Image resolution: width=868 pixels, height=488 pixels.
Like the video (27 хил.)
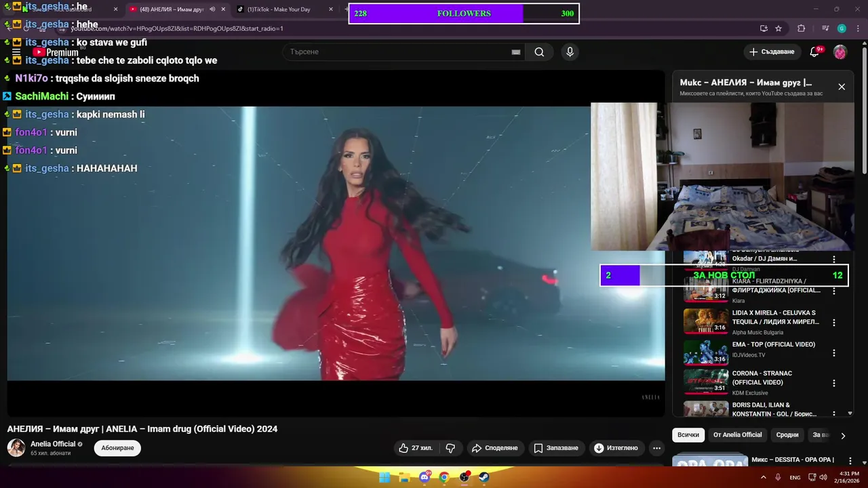[415, 448]
